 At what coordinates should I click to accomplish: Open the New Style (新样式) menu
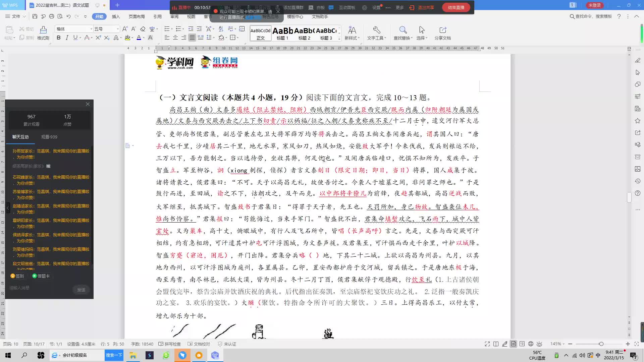coord(352,33)
